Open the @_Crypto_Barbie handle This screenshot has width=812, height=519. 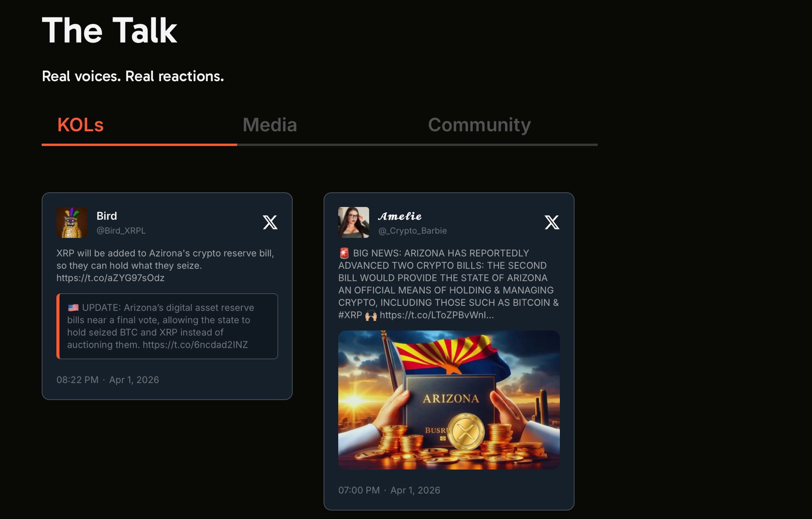412,231
